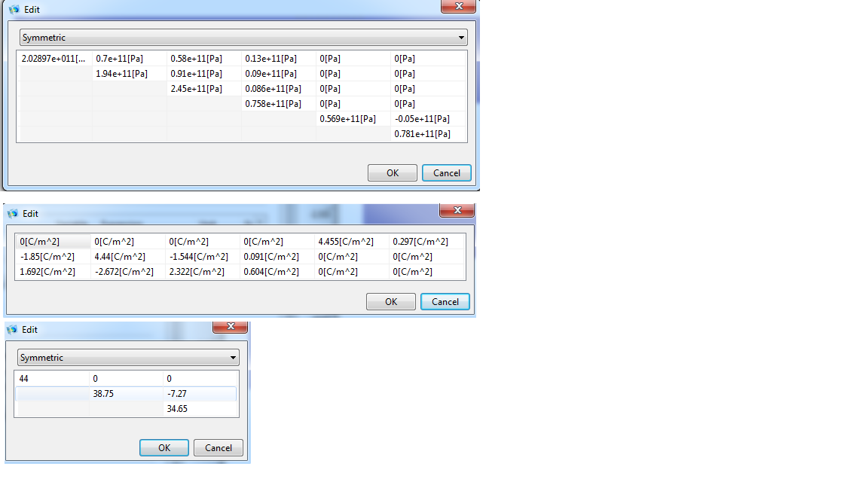Click the app icon in middle Edit title bar

(13, 214)
